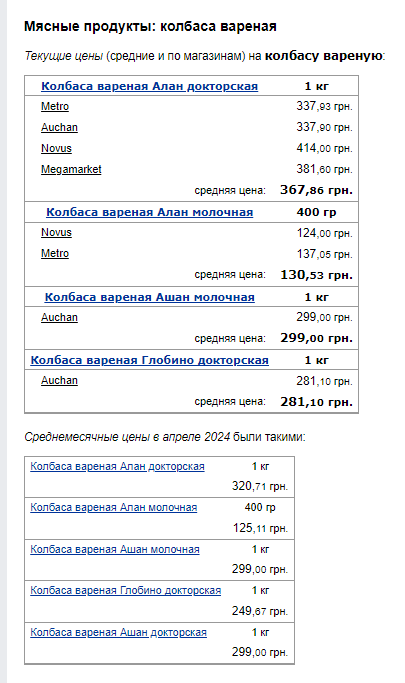
Task: Open Auchan store link under Алан докторская
Action: coord(59,127)
